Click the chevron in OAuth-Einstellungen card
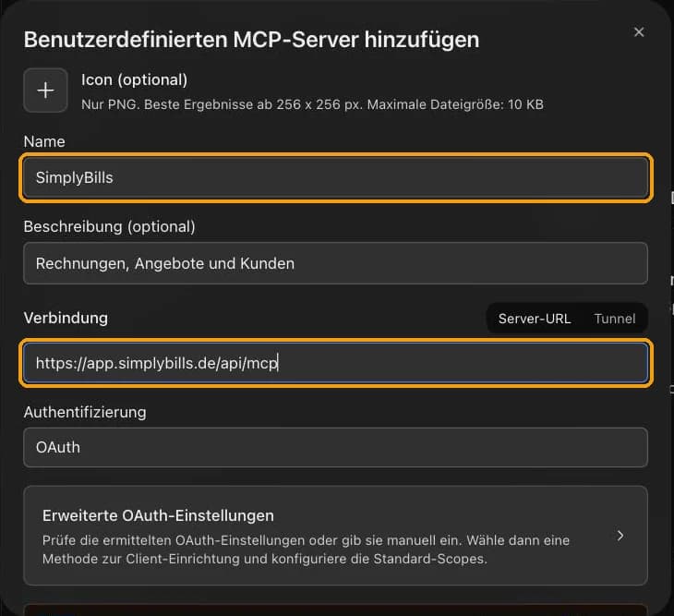This screenshot has width=674, height=616. (x=620, y=536)
